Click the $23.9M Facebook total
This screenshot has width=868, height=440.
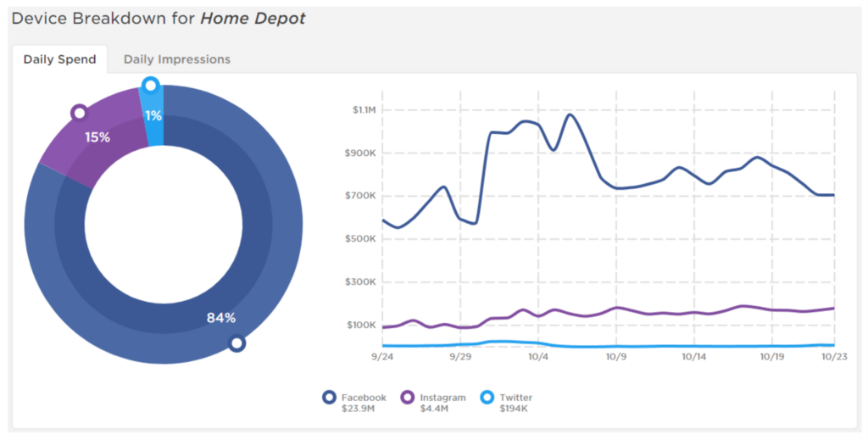(359, 409)
